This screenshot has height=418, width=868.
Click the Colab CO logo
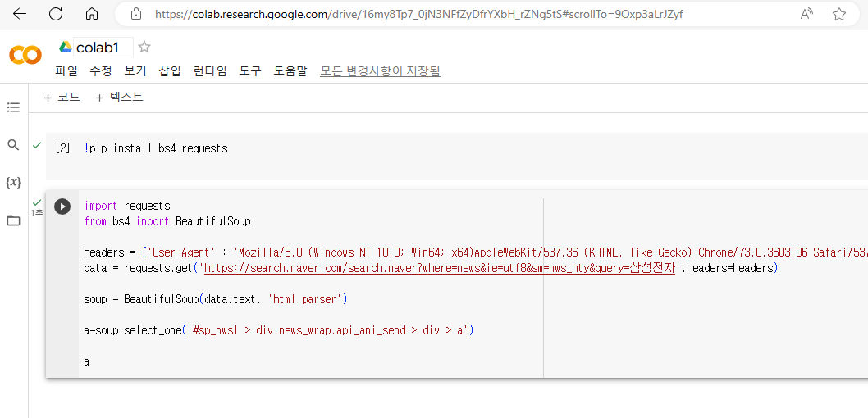click(25, 55)
